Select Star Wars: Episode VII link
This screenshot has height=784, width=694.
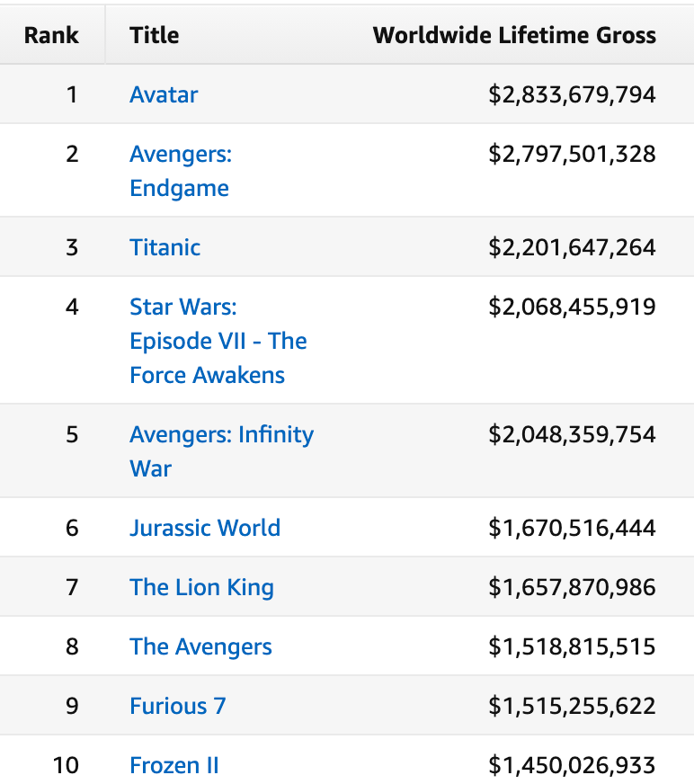218,341
